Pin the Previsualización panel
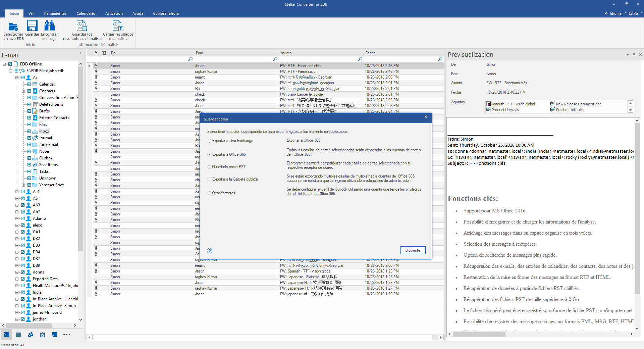 634,54
